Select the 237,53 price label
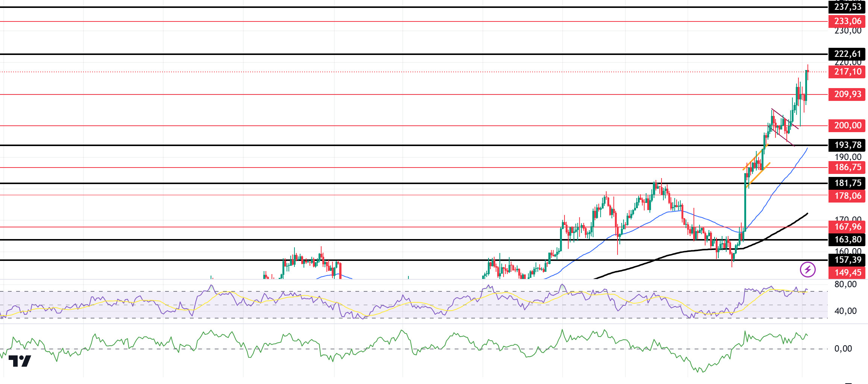Image resolution: width=868 pixels, height=384 pixels. (x=847, y=7)
